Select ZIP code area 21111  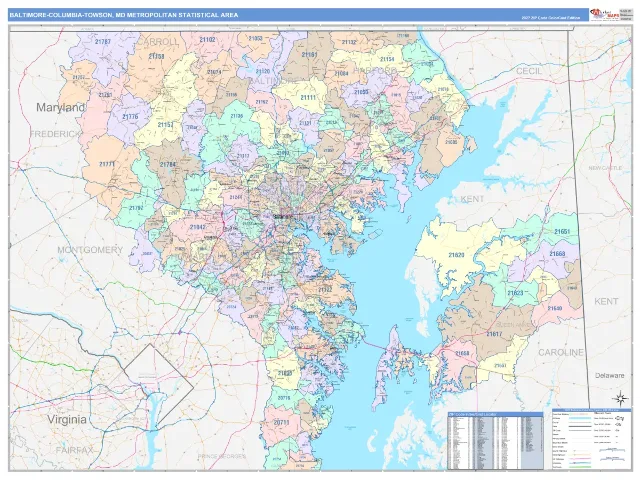pyautogui.click(x=308, y=98)
